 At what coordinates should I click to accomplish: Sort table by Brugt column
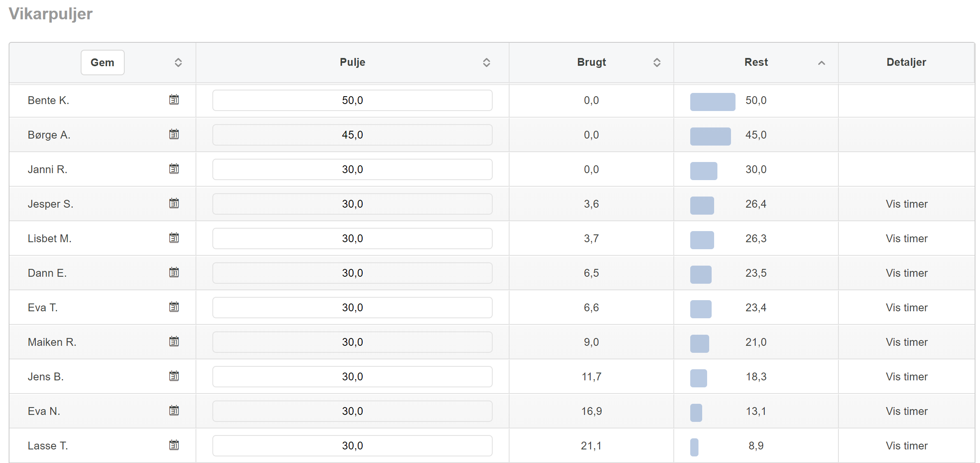coord(657,63)
